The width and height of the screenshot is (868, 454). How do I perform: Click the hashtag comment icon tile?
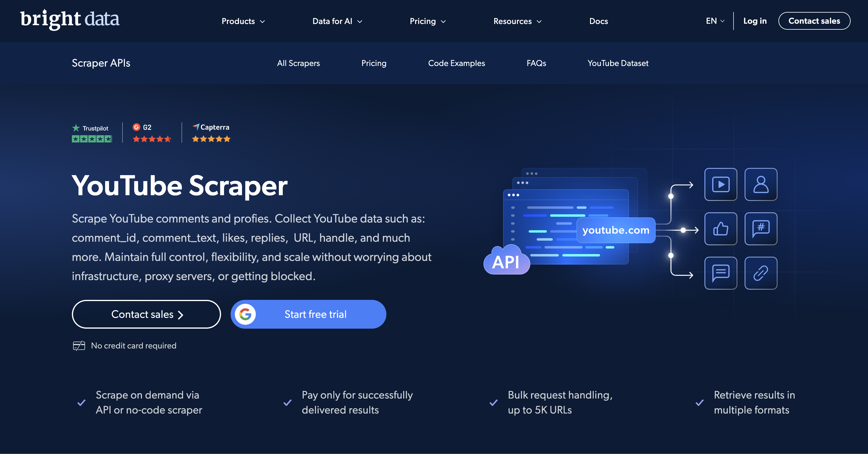(x=760, y=229)
